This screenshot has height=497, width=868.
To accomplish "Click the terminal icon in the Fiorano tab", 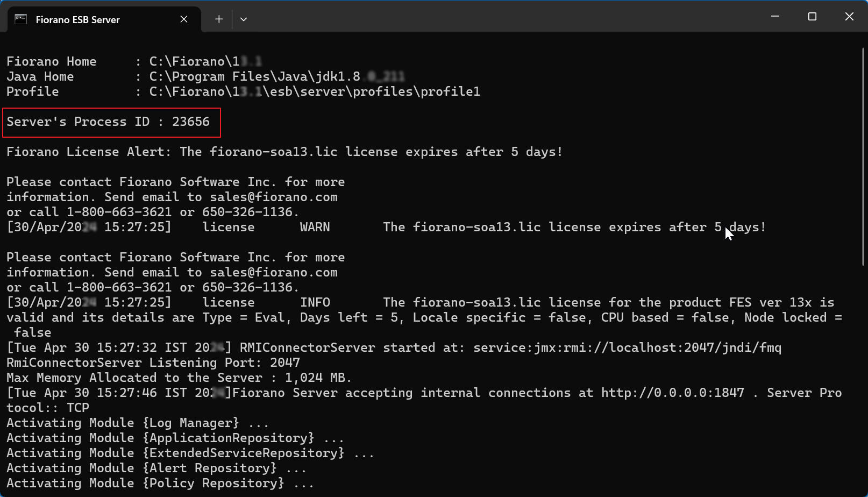I will coord(20,19).
